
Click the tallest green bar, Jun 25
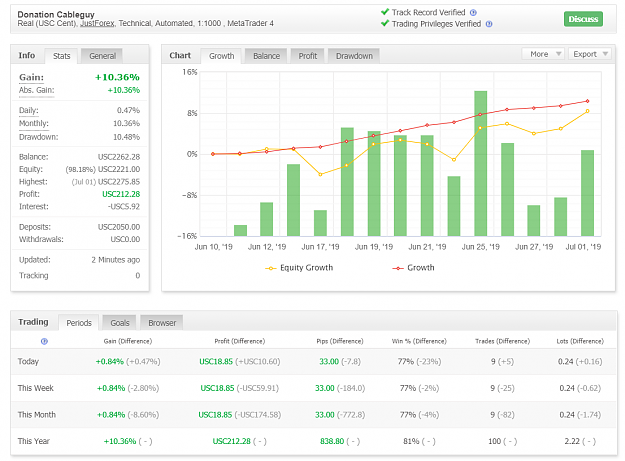point(480,163)
